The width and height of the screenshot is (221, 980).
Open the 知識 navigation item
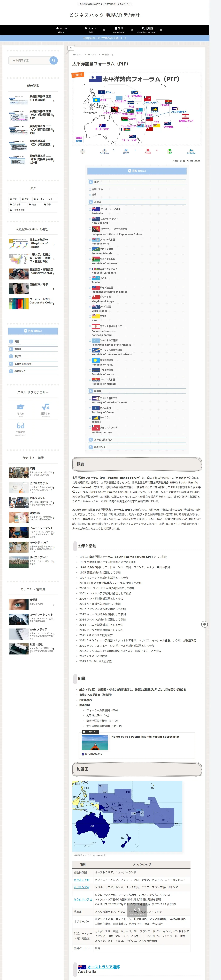click(x=119, y=30)
